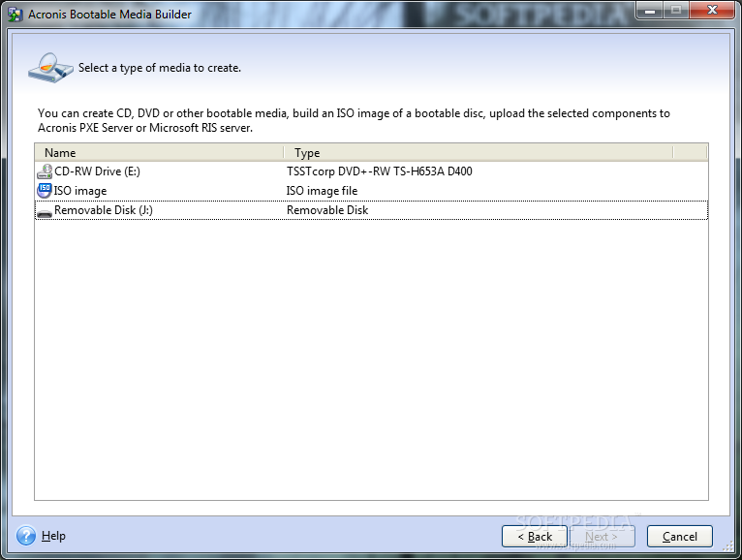The width and height of the screenshot is (742, 560).
Task: Click the Acronis title bar app icon
Action: [15, 15]
